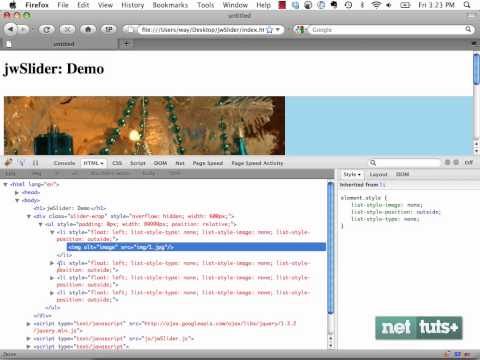The height and width of the screenshot is (360, 480).
Task: Select the highlighted img src line
Action: [x=196, y=247]
